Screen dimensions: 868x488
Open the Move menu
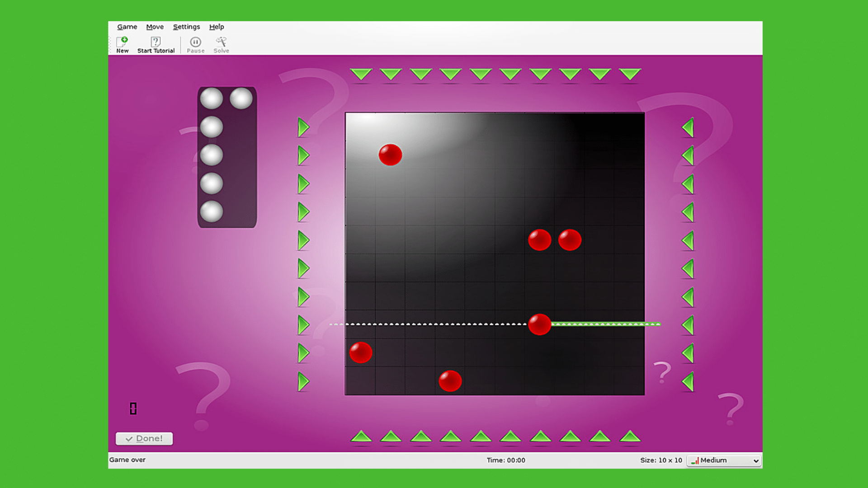point(155,27)
